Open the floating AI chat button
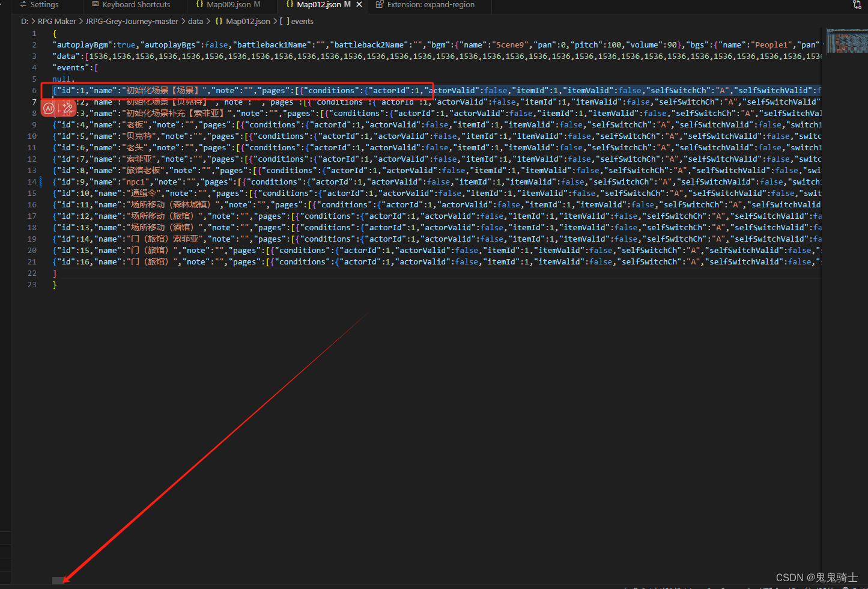The width and height of the screenshot is (868, 589). [x=49, y=109]
